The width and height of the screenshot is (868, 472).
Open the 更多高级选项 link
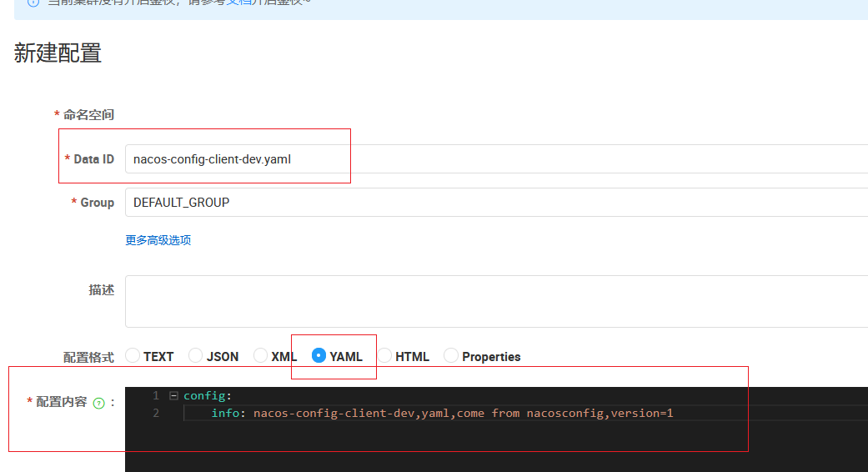tap(158, 240)
